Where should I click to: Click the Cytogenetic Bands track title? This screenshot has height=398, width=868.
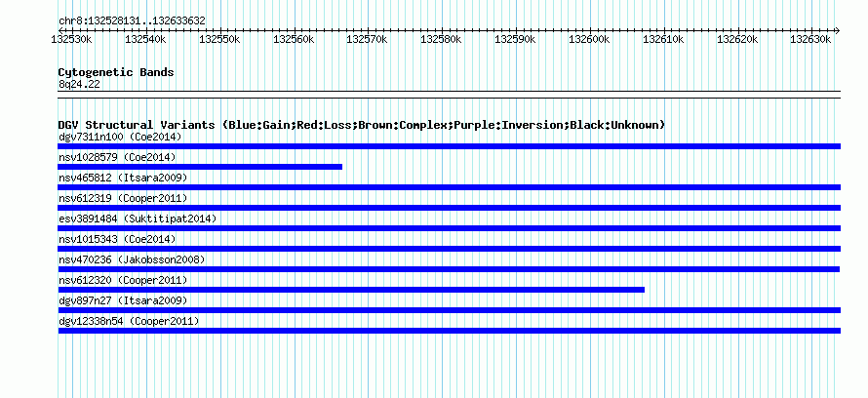click(x=116, y=72)
